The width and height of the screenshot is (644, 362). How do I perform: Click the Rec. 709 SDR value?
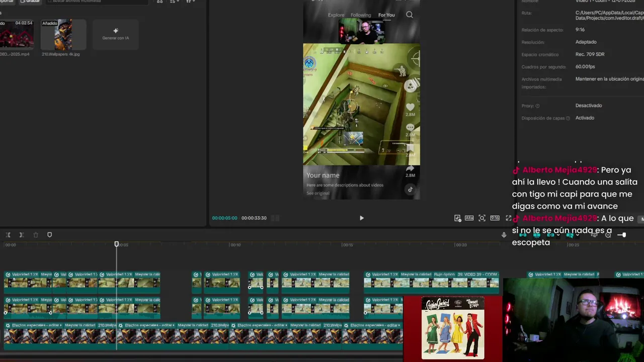[x=590, y=54]
